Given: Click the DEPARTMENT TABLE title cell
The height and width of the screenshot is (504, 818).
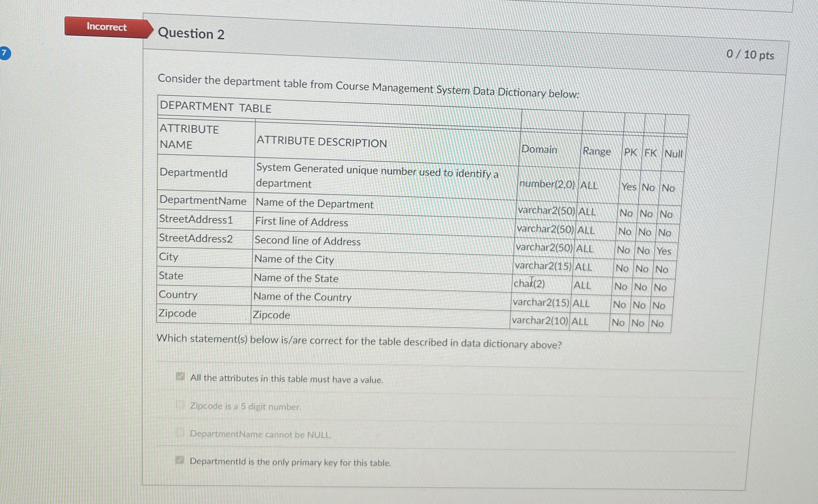Looking at the screenshot, I should pos(215,107).
